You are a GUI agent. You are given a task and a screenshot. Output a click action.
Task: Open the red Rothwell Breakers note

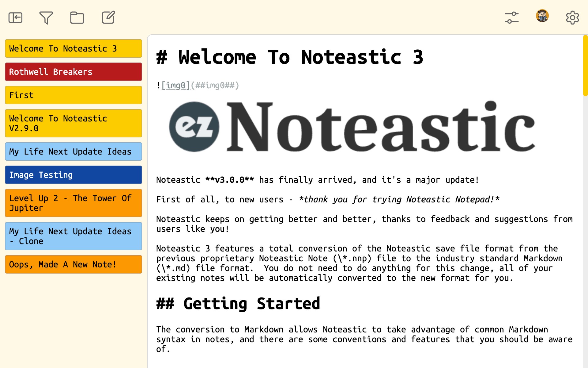[73, 72]
